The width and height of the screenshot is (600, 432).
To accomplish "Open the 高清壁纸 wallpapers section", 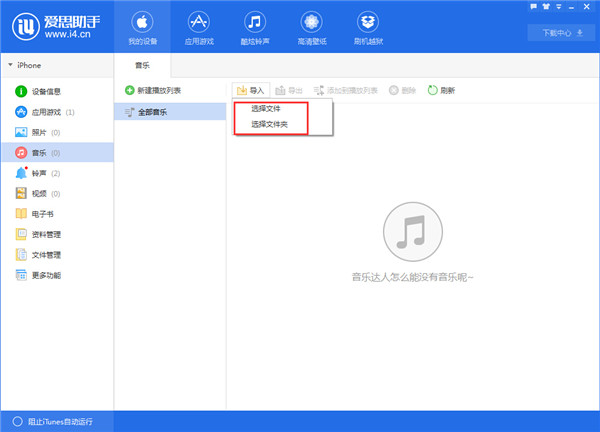I will [312, 28].
